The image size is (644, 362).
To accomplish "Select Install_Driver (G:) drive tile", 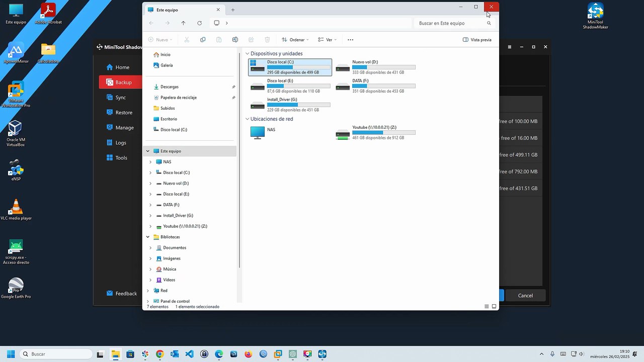I will pyautogui.click(x=290, y=105).
